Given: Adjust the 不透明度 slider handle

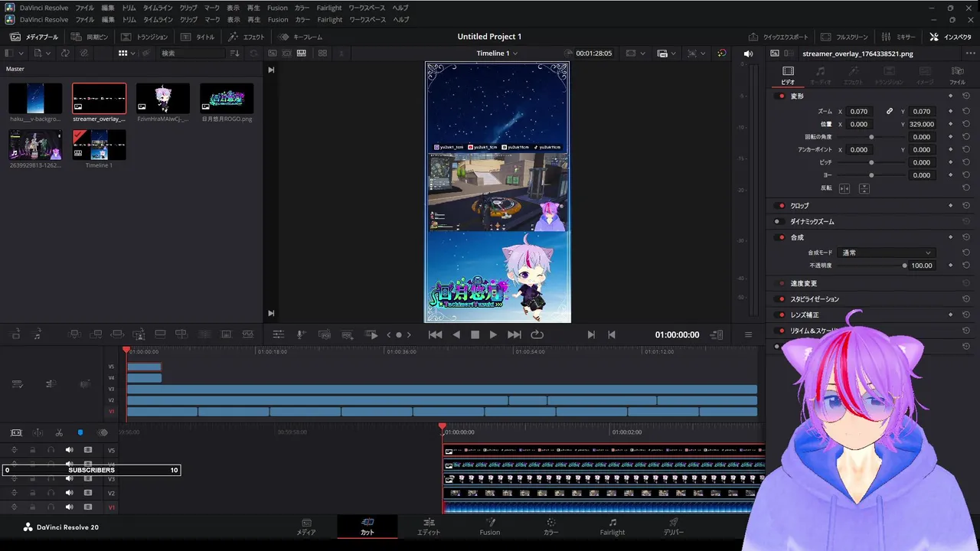Looking at the screenshot, I should coord(904,266).
